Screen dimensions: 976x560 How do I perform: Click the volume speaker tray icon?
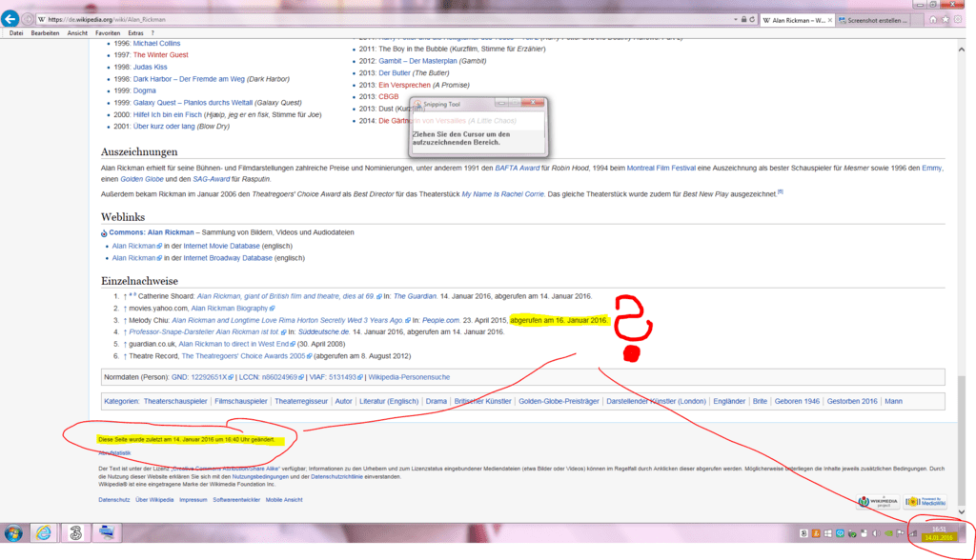(876, 533)
